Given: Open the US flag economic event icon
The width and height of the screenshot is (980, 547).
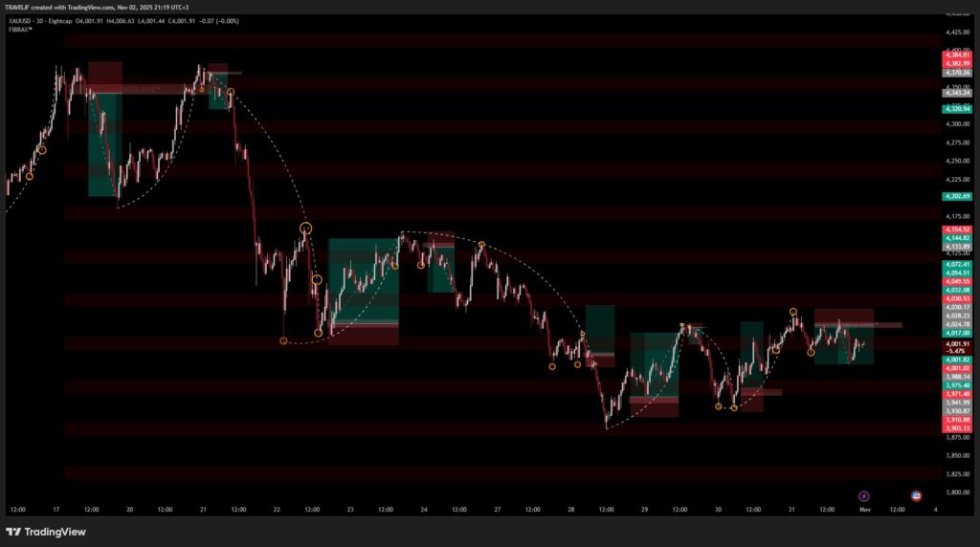Looking at the screenshot, I should (916, 496).
